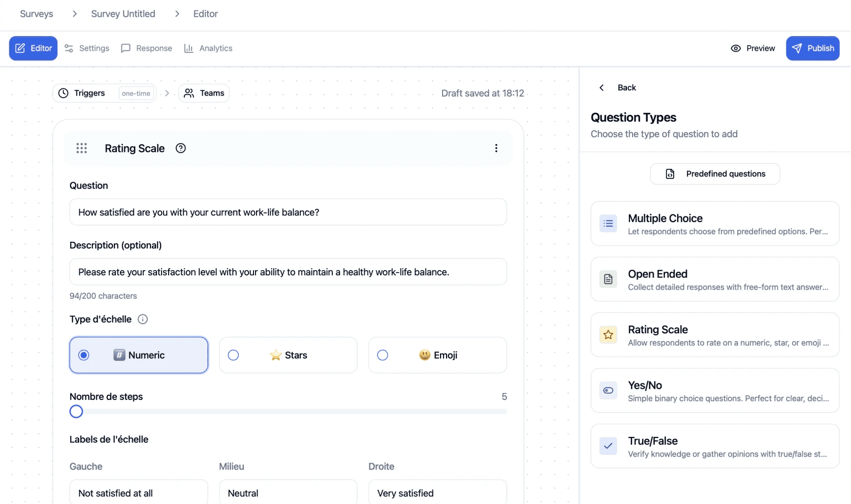Open the Teams targeting selector

click(x=204, y=93)
